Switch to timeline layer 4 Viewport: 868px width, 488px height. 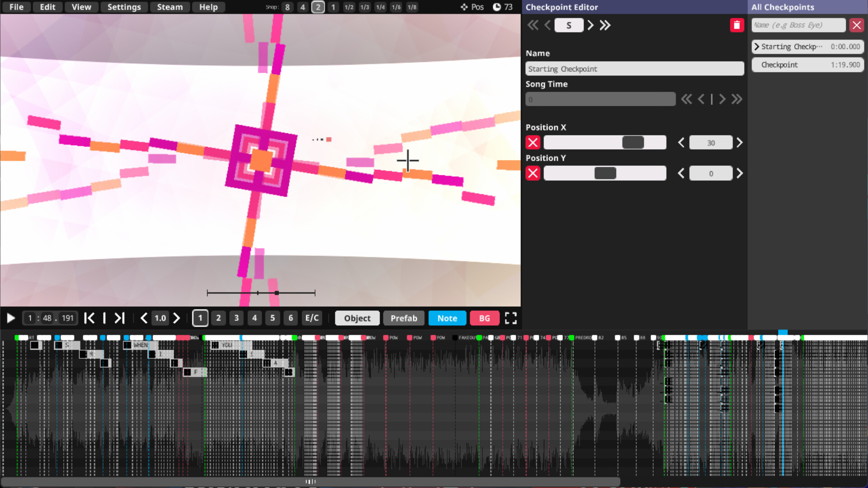(255, 319)
